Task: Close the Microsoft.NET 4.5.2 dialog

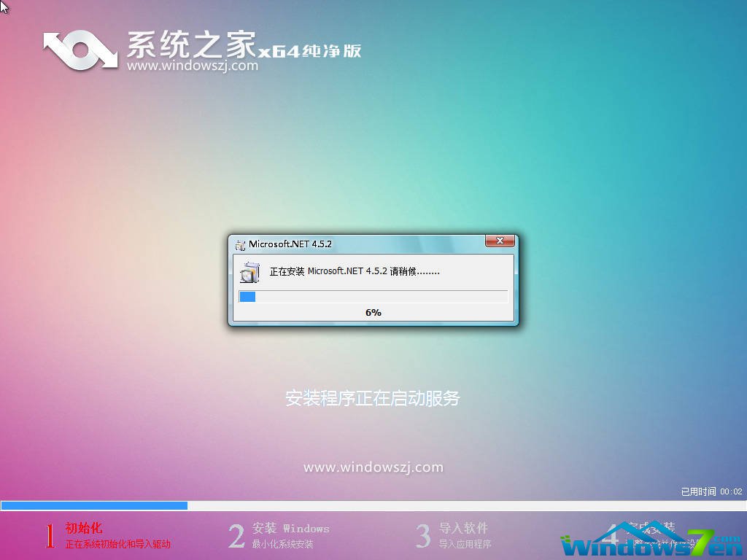Action: [500, 241]
